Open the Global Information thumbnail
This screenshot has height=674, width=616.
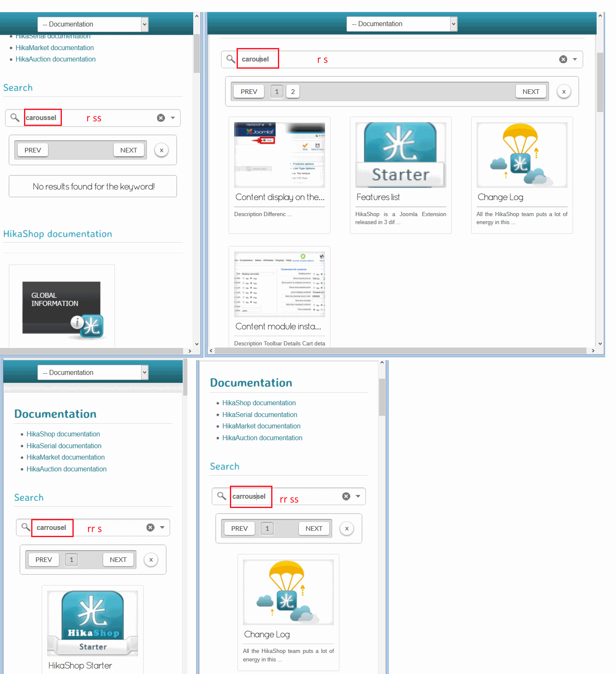coord(63,310)
